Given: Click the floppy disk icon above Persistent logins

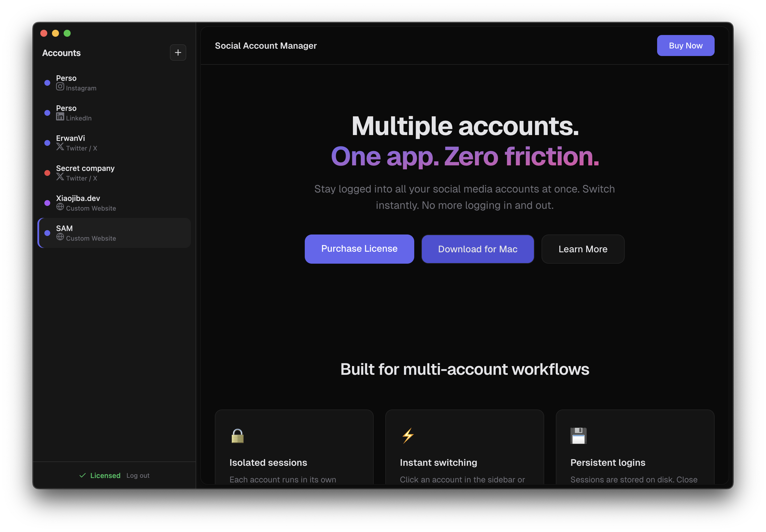Looking at the screenshot, I should [x=579, y=436].
